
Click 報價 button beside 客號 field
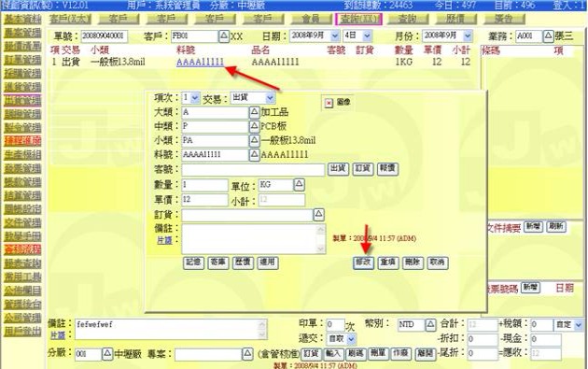(x=387, y=169)
